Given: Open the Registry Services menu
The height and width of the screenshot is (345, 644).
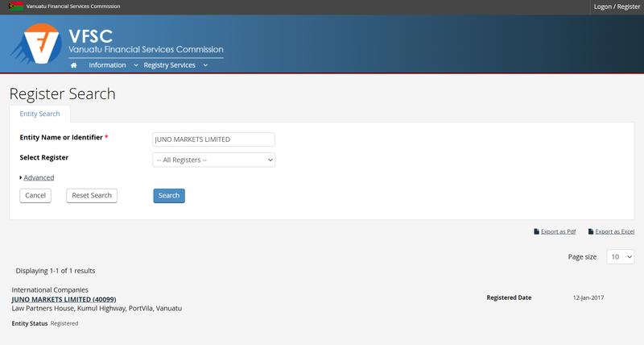Looking at the screenshot, I should (x=169, y=65).
